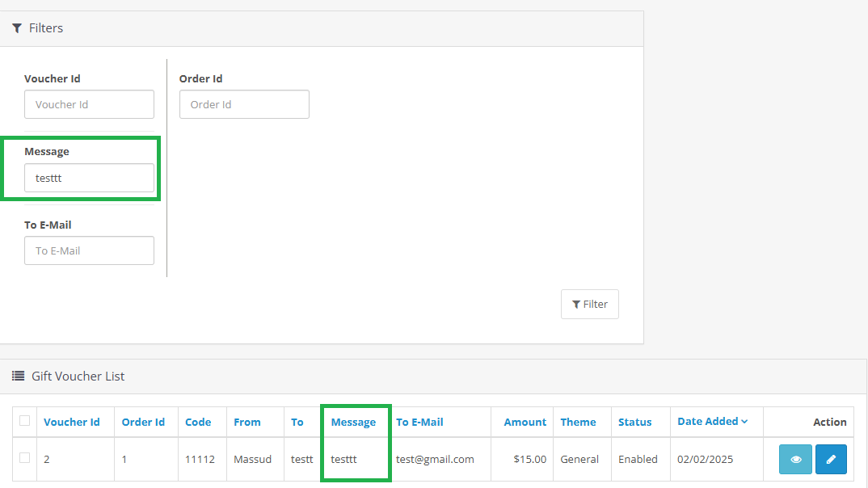Click the To E-Mail filter field
868x488 pixels.
89,250
